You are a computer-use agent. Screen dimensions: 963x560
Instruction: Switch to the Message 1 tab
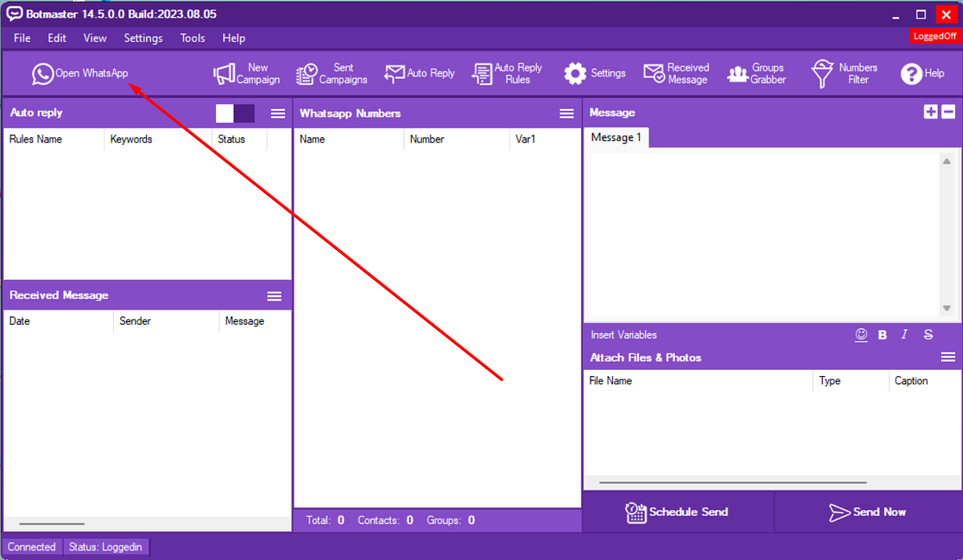tap(616, 137)
